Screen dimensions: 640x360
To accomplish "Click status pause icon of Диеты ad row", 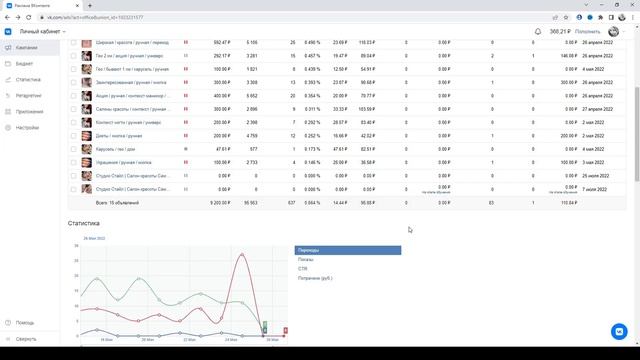I will [x=186, y=136].
